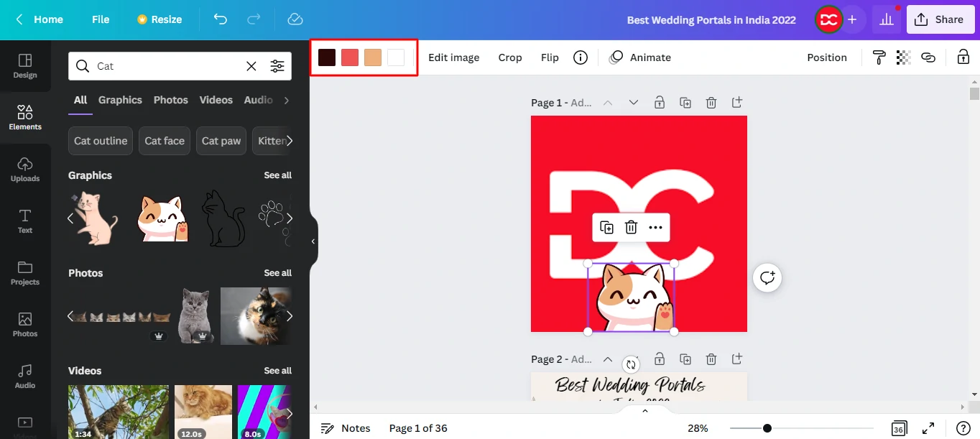Screen dimensions: 980x439
Task: Click the Crop button
Action: tap(510, 57)
